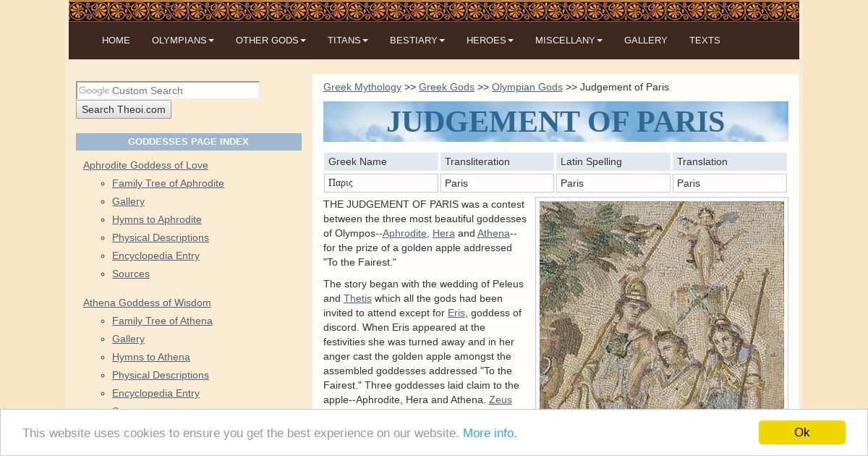Expand the TITANS dropdown menu
The height and width of the screenshot is (456, 868).
coord(348,41)
